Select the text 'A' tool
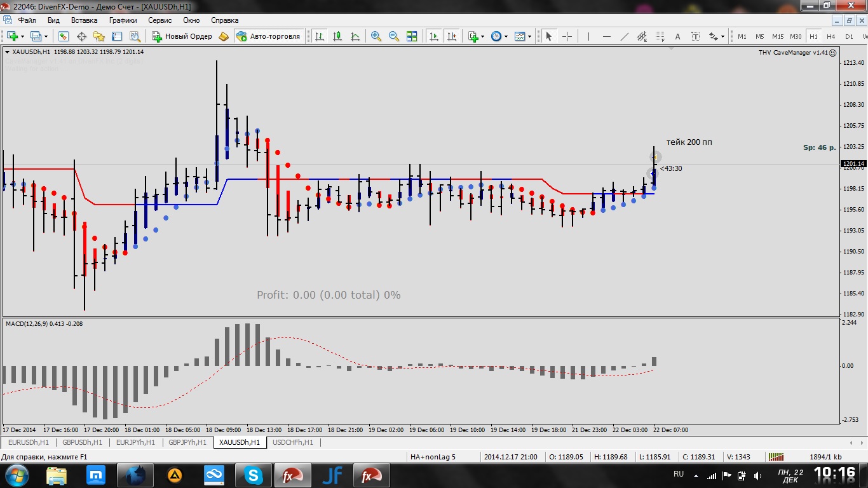The width and height of the screenshot is (868, 488). [x=677, y=36]
